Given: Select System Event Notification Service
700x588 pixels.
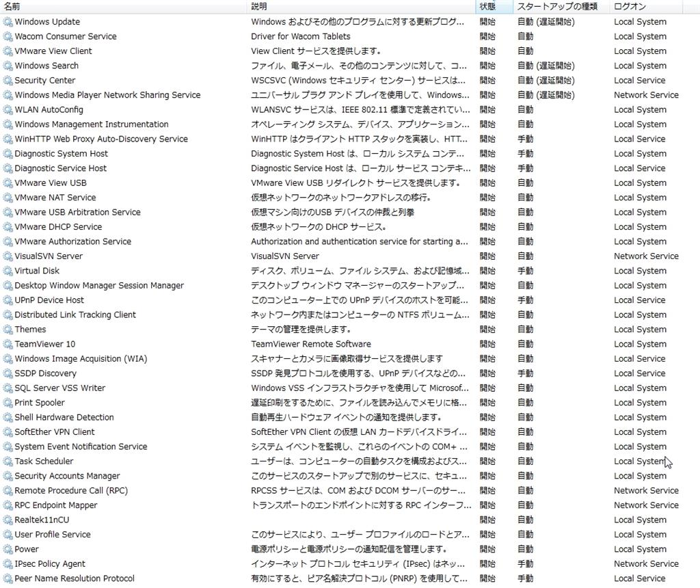Looking at the screenshot, I should click(81, 447).
